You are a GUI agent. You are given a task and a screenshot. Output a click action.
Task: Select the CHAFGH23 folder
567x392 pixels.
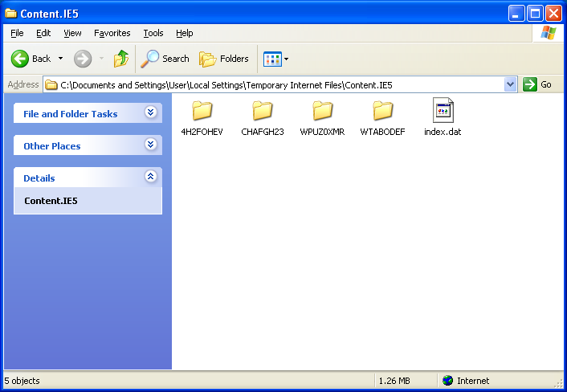(263, 111)
